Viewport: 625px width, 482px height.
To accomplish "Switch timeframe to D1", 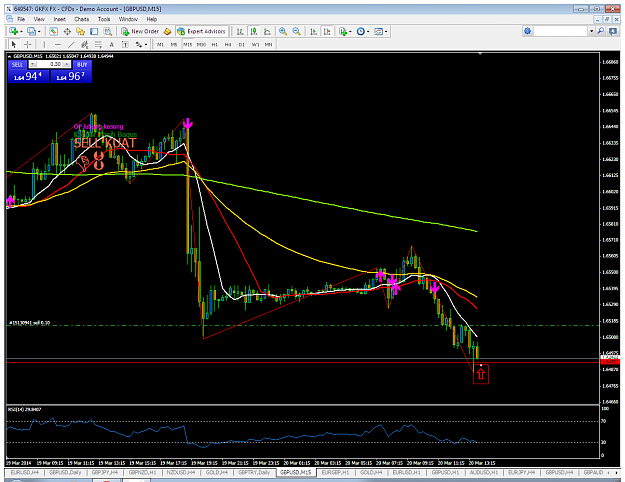I will coord(242,45).
